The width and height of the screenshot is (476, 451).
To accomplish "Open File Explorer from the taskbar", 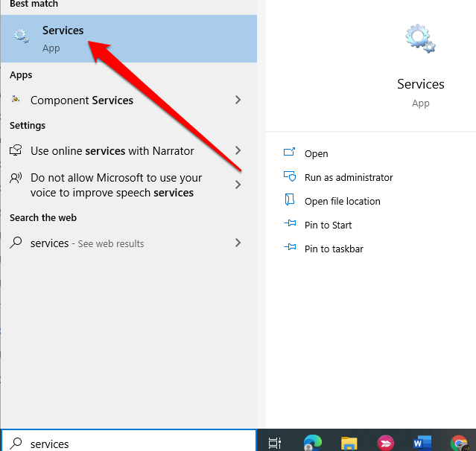I will 349,443.
